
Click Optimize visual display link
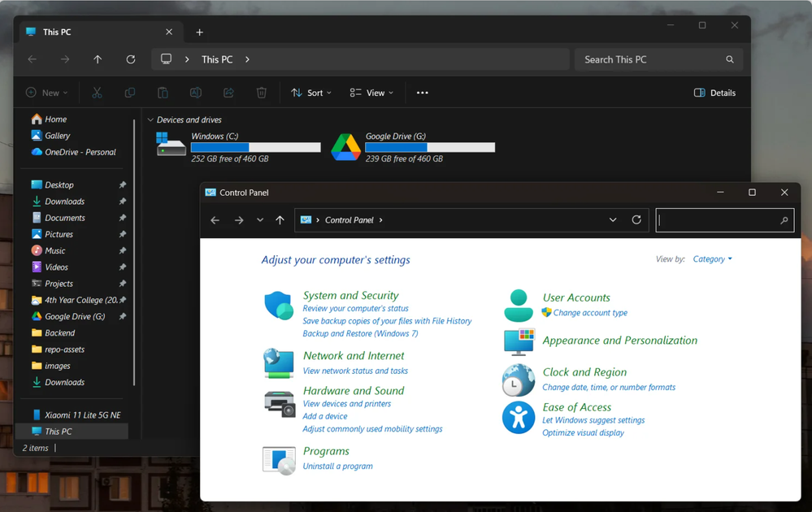coord(583,433)
